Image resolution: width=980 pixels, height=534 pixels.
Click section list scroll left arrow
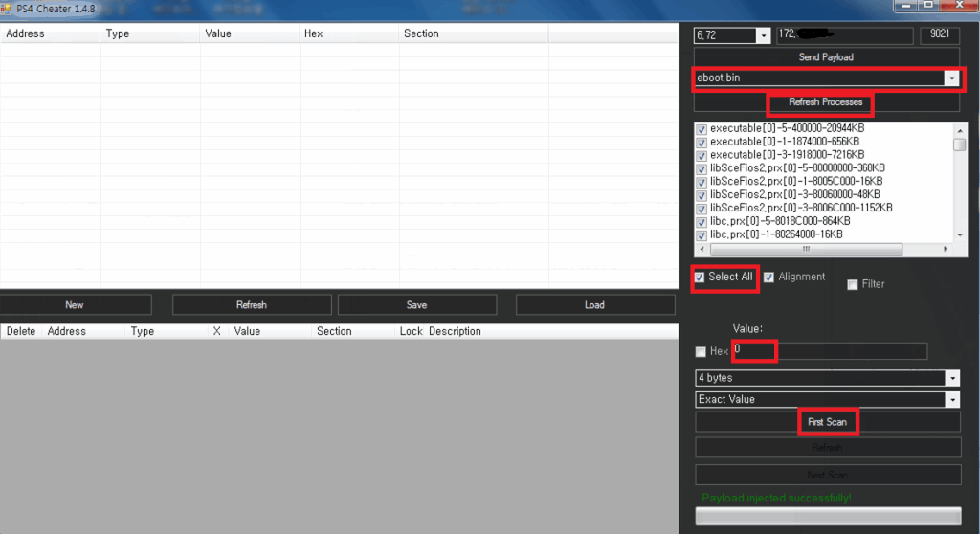(702, 249)
